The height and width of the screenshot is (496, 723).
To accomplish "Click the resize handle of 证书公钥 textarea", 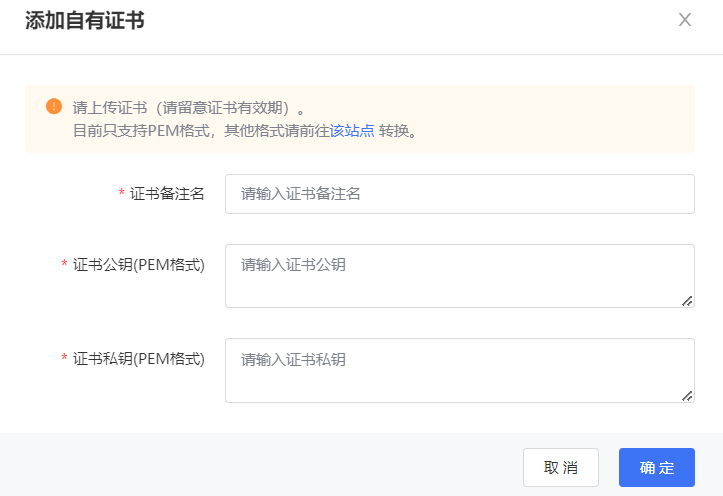I will click(x=687, y=300).
